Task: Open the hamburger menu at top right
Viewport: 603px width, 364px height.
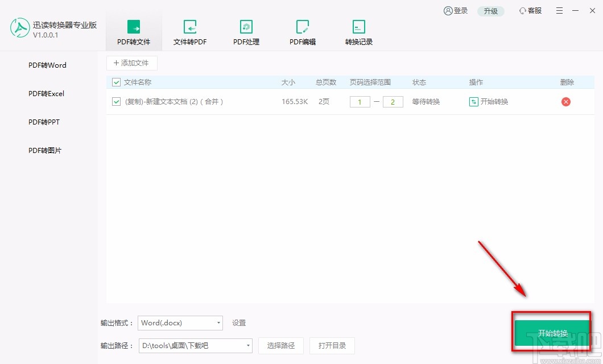Action: [x=560, y=10]
